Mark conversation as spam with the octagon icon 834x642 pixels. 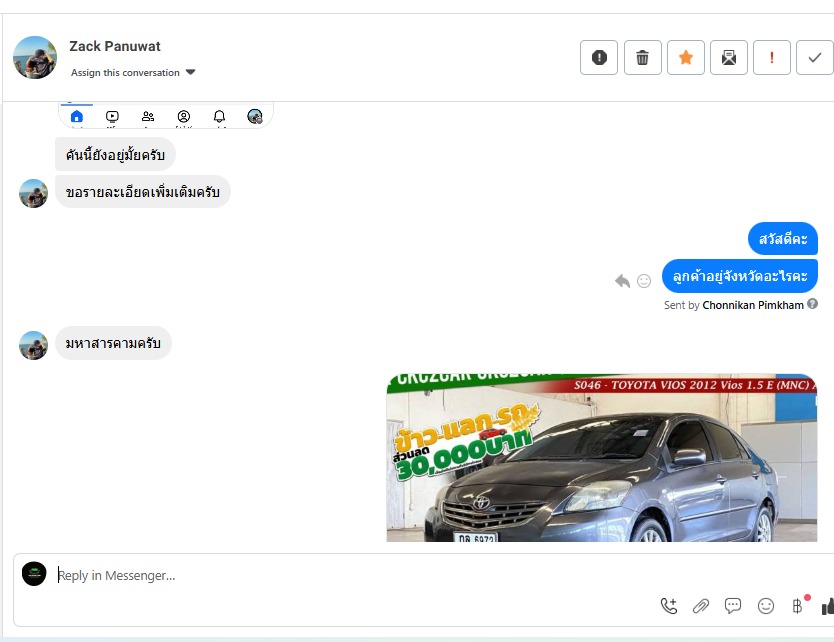pyautogui.click(x=599, y=57)
